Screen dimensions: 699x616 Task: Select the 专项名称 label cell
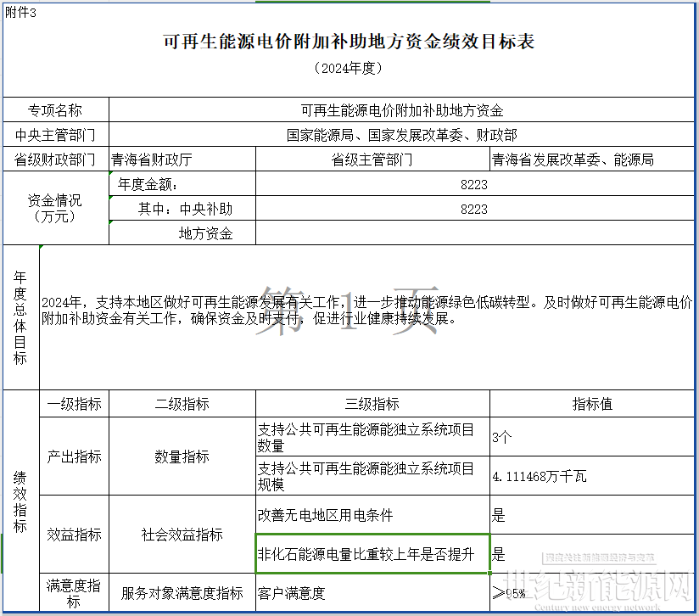[x=56, y=110]
